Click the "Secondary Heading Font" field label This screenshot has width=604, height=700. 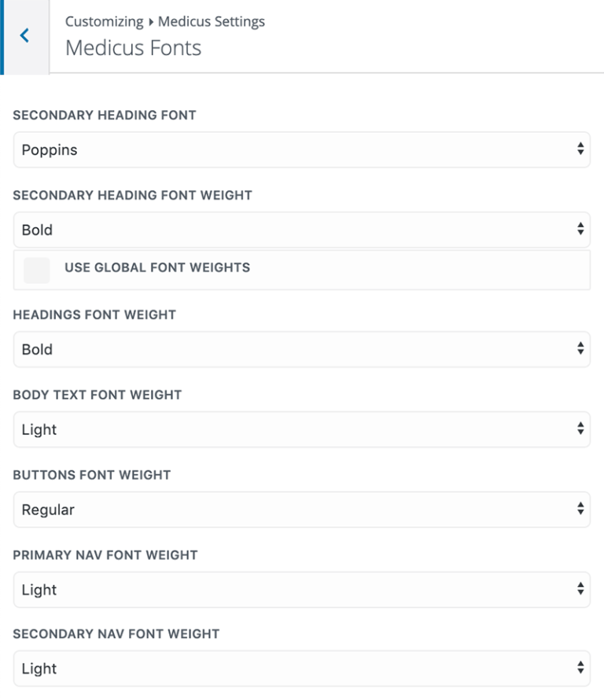click(105, 116)
